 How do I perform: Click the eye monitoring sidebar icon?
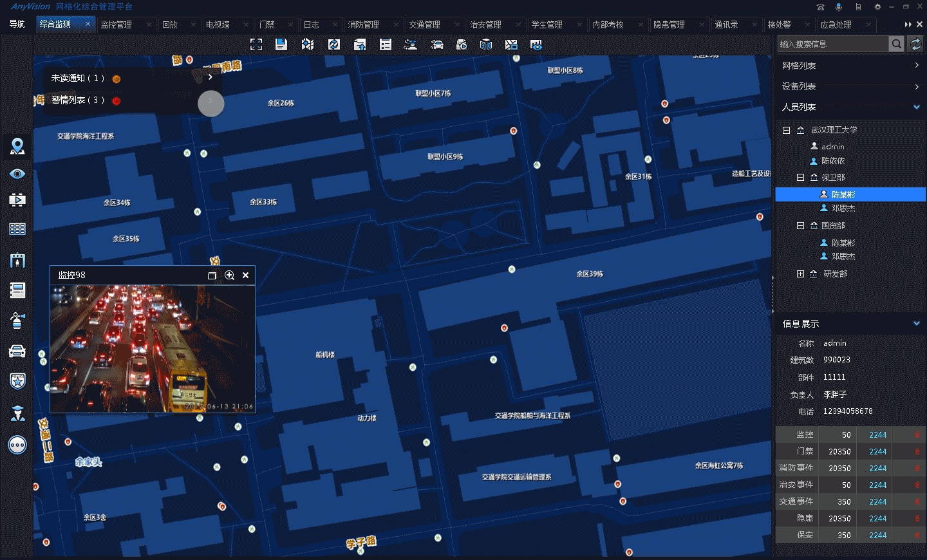[17, 174]
